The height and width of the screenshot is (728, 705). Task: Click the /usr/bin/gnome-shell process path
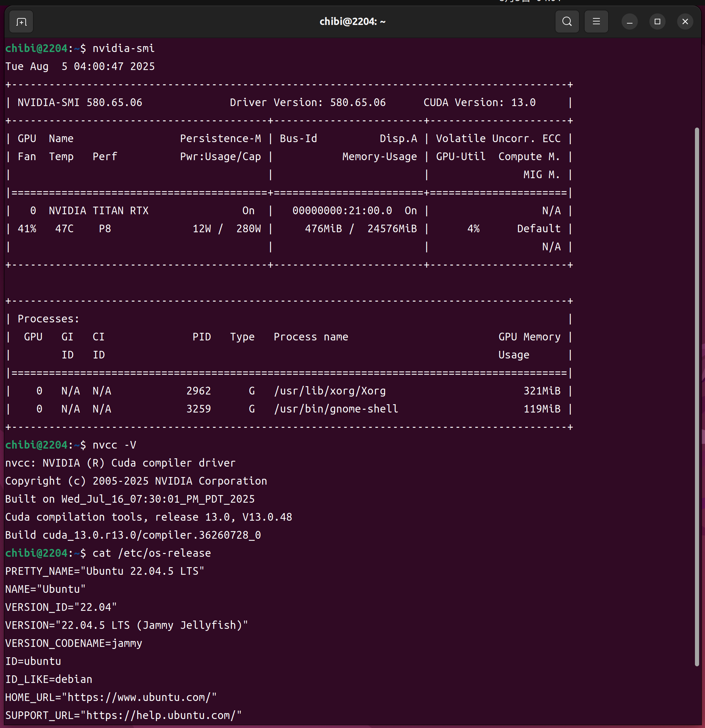[336, 409]
